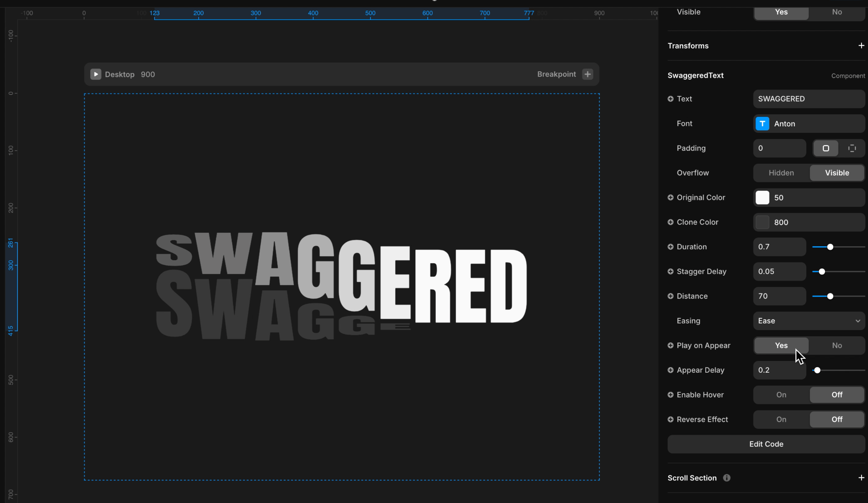Open the Anton font picker icon
Image resolution: width=868 pixels, height=503 pixels.
[x=762, y=124]
